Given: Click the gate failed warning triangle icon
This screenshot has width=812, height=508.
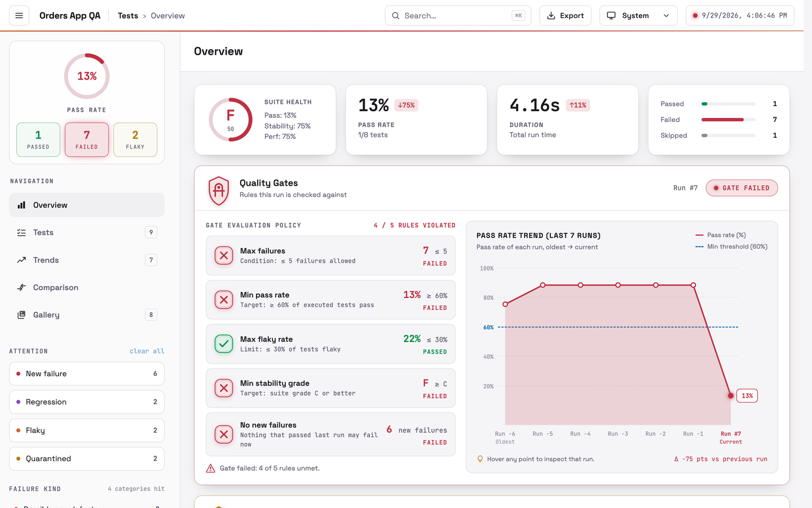Looking at the screenshot, I should click(x=211, y=468).
